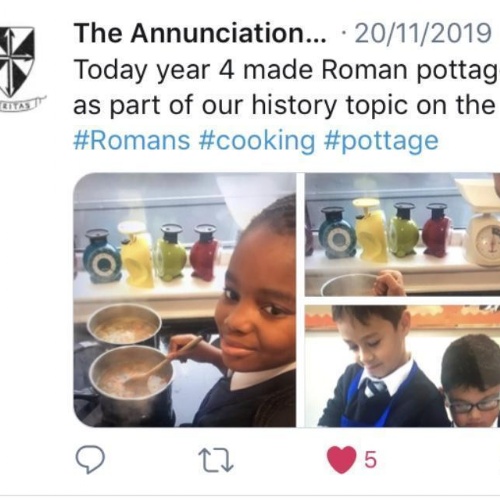Screen dimensions: 500x500
Task: Open photo of girl stirring pot
Action: (185, 300)
